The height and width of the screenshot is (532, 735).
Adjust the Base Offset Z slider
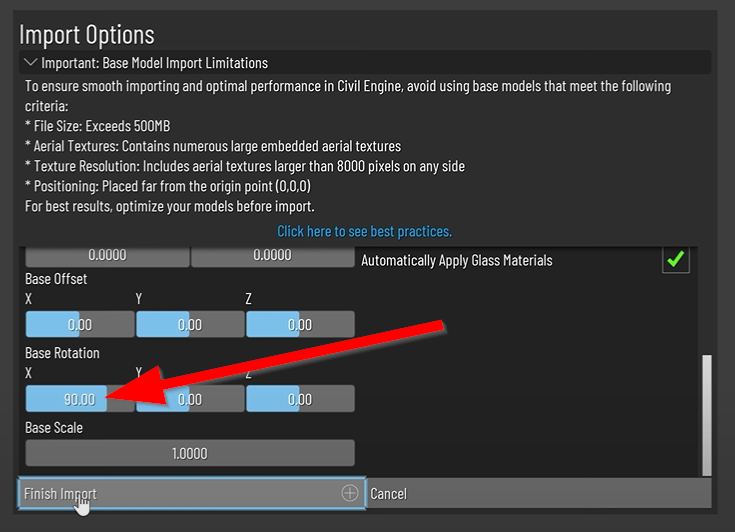click(x=300, y=324)
